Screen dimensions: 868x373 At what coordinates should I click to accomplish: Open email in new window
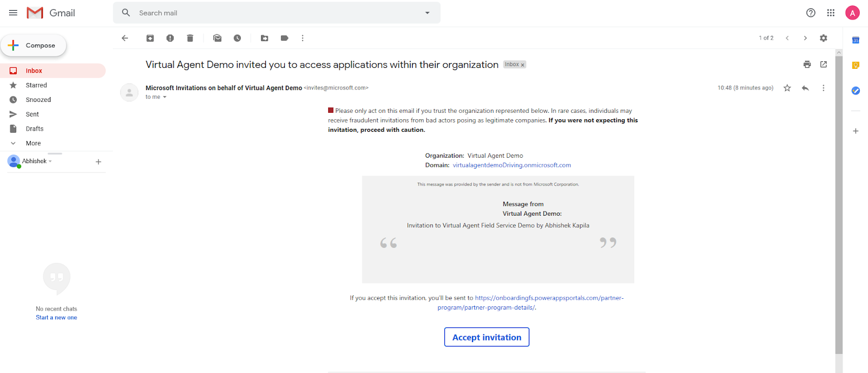point(824,65)
